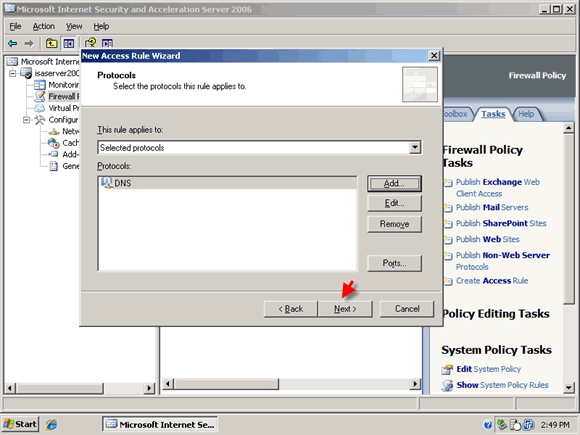Screen dimensions: 580x435
Task: Open the Start menu
Action: click(x=20, y=424)
